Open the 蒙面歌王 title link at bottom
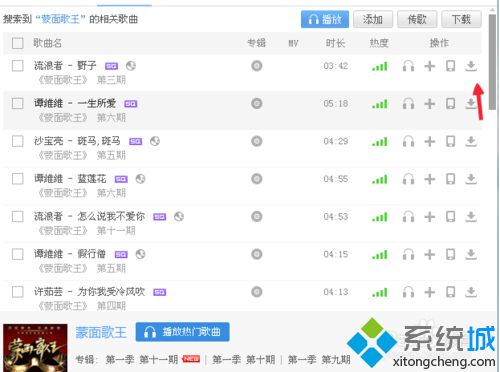The height and width of the screenshot is (372, 500). (101, 332)
